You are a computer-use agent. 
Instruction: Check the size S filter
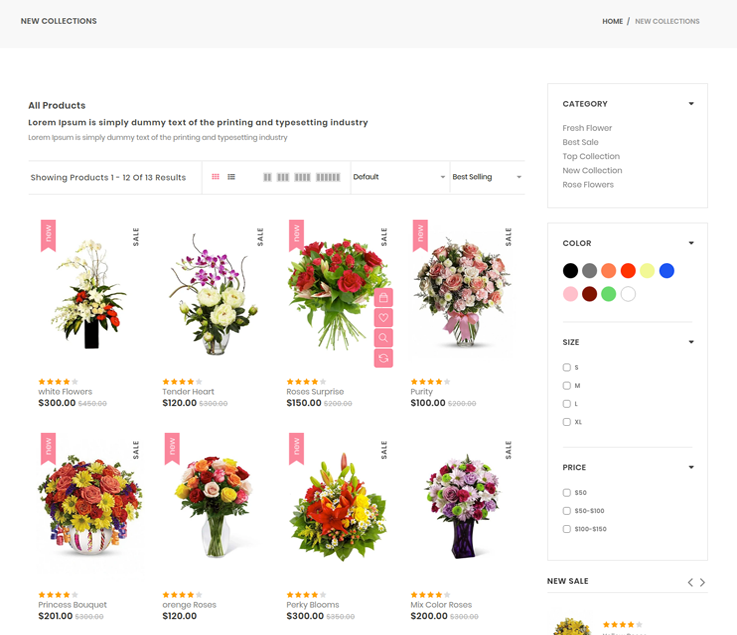pyautogui.click(x=567, y=368)
